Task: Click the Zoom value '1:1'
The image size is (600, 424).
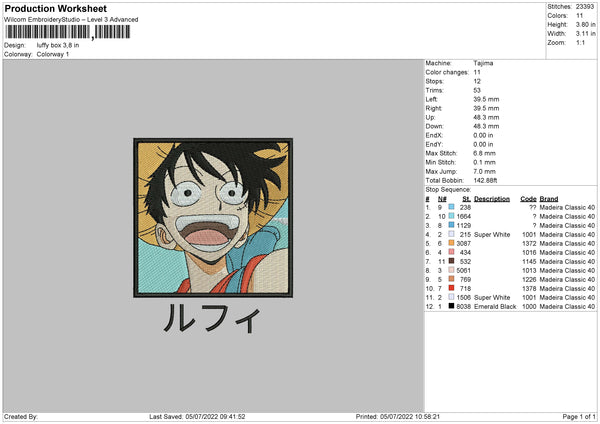Action: (580, 42)
